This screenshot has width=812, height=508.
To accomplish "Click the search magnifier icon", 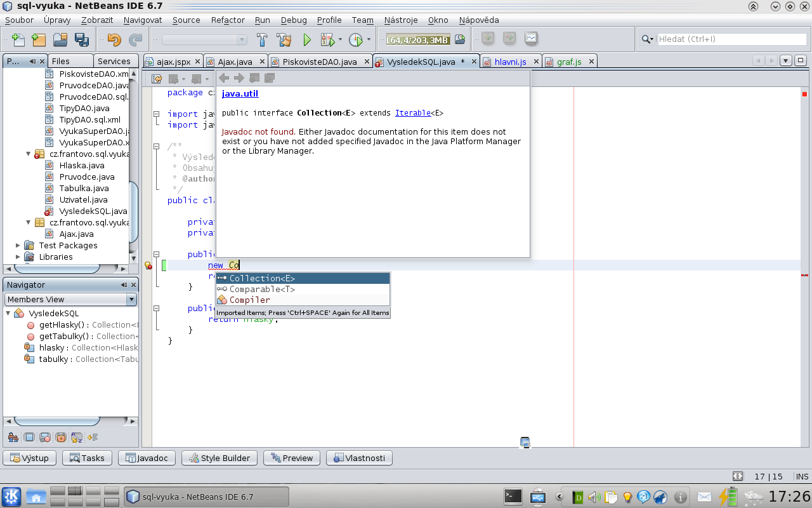I will click(x=646, y=39).
